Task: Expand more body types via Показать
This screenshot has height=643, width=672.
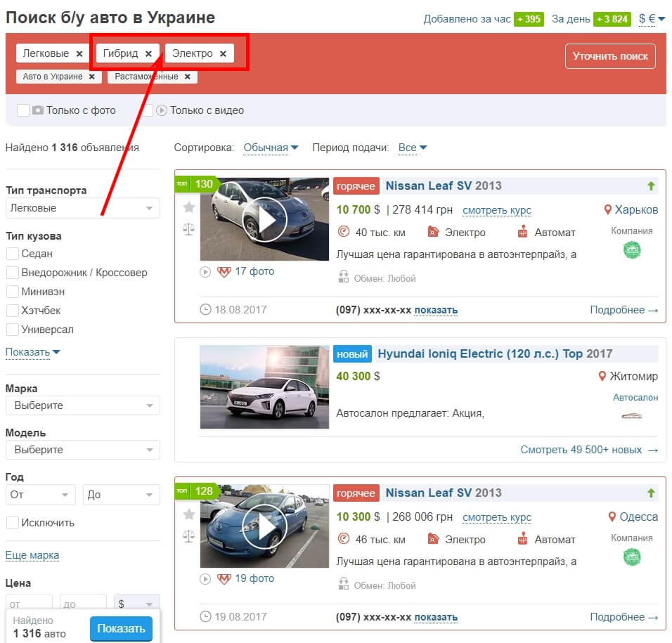Action: point(32,352)
